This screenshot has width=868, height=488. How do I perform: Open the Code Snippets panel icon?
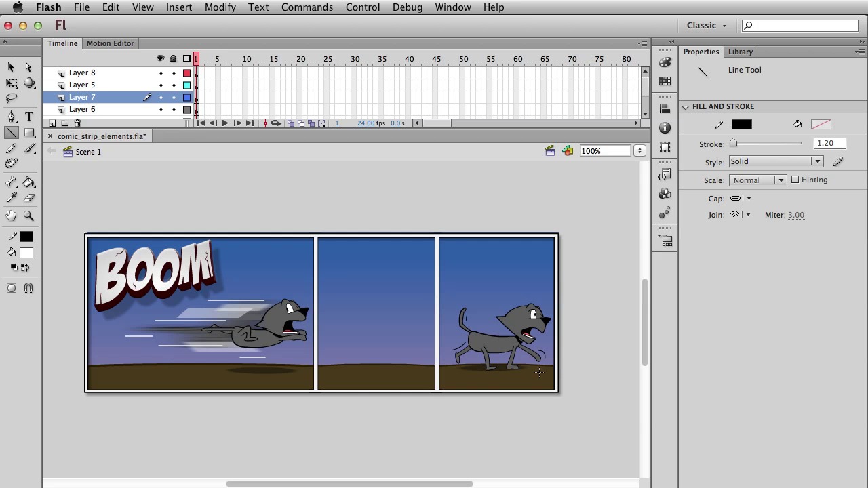[x=665, y=176]
